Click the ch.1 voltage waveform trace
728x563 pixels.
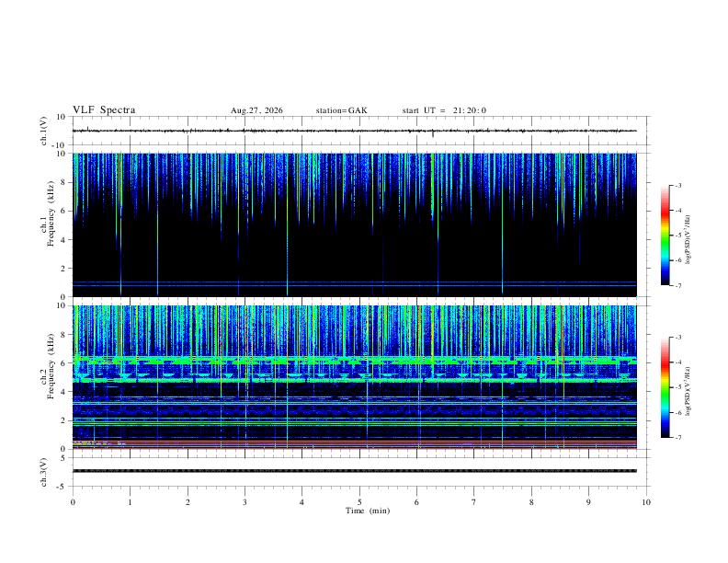point(354,131)
